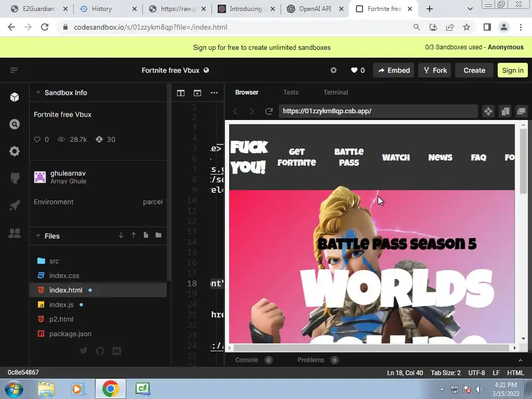
Task: Create new folder icon in Files header
Action: [x=158, y=235]
